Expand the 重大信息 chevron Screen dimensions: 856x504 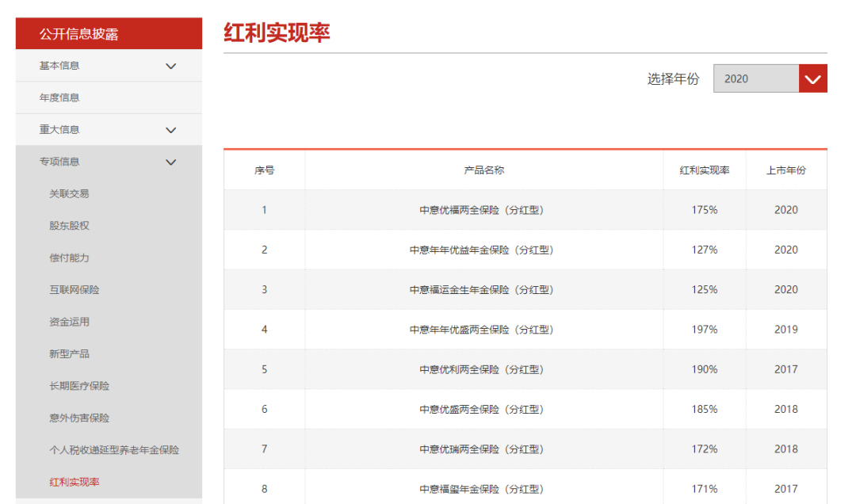[x=171, y=130]
